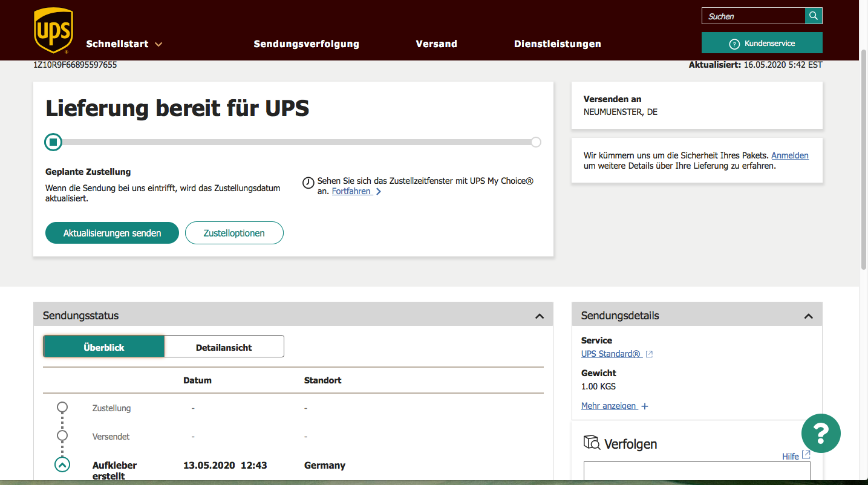The image size is (868, 485).
Task: Click the Anmelden link
Action: tap(789, 155)
